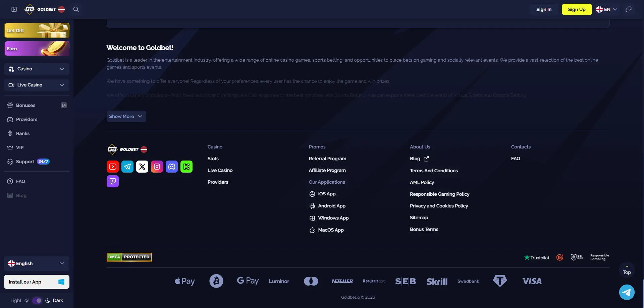Click the Get Gift banner

point(37,30)
